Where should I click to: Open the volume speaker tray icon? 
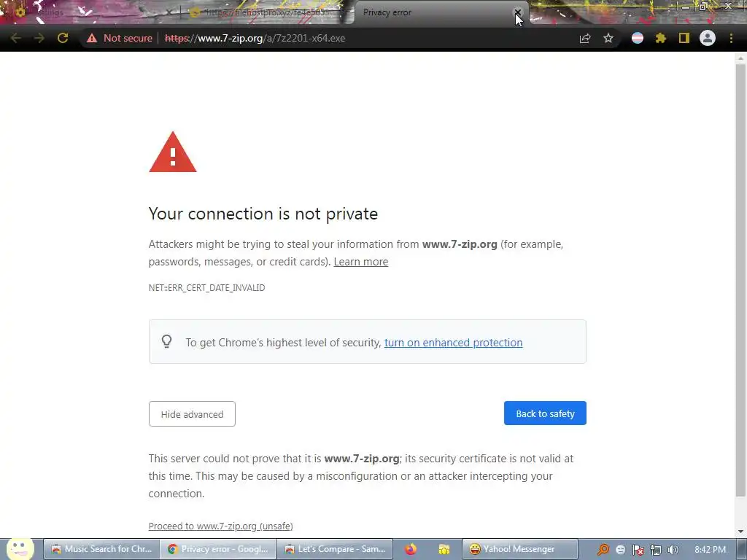673,550
